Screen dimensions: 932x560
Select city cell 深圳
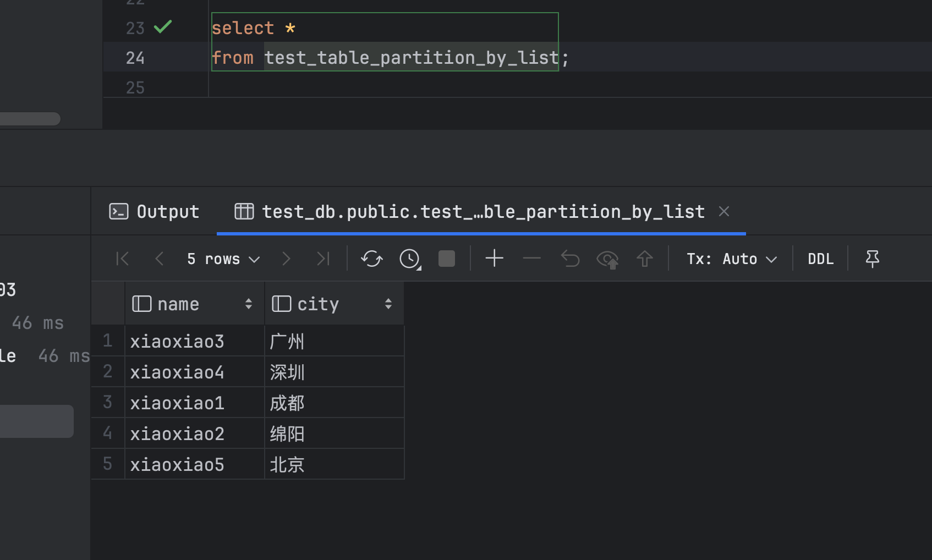[x=335, y=372]
